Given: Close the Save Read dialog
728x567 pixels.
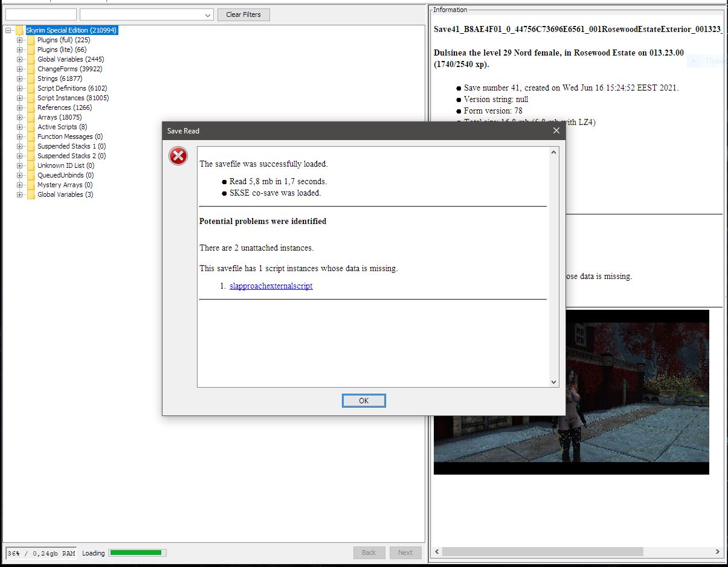Looking at the screenshot, I should [x=556, y=130].
